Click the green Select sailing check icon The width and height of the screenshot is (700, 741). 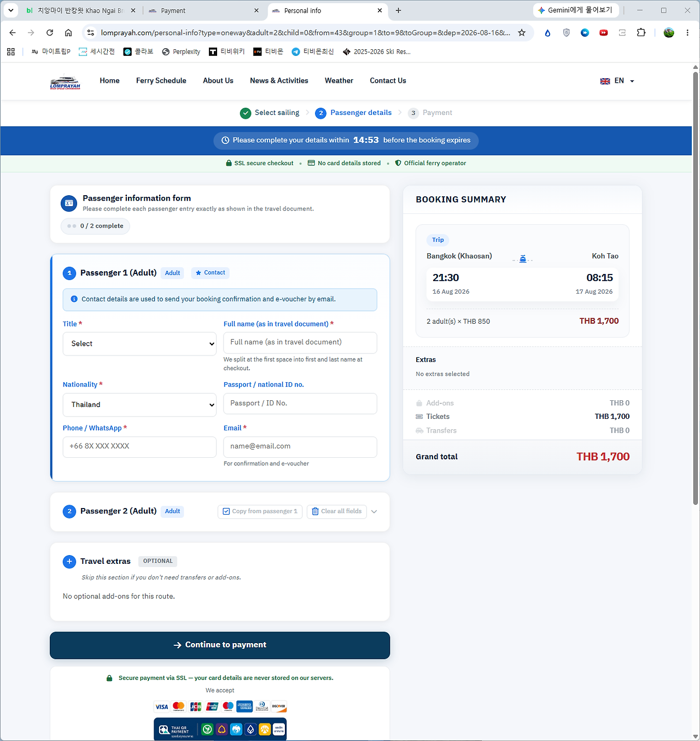(x=246, y=113)
